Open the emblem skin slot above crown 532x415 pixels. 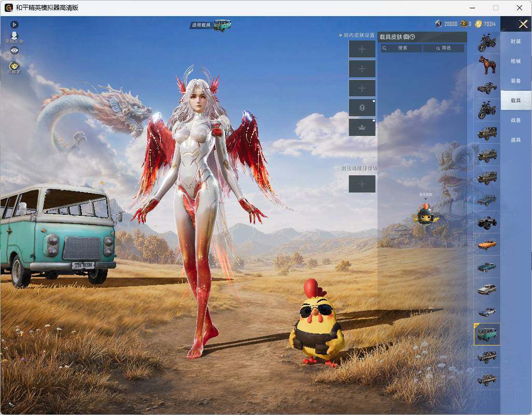pyautogui.click(x=362, y=107)
